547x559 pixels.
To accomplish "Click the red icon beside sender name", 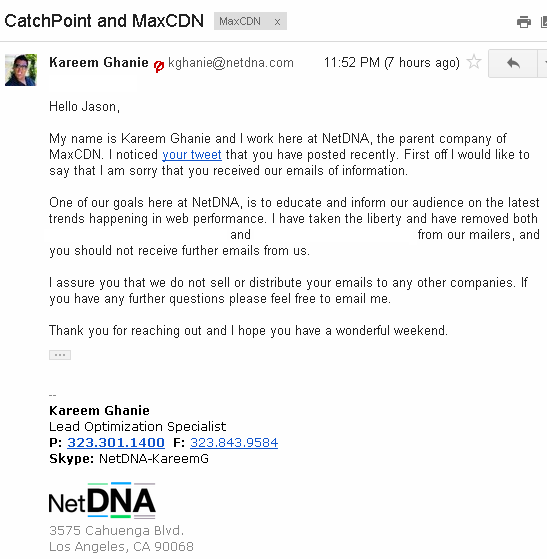I will (x=159, y=66).
